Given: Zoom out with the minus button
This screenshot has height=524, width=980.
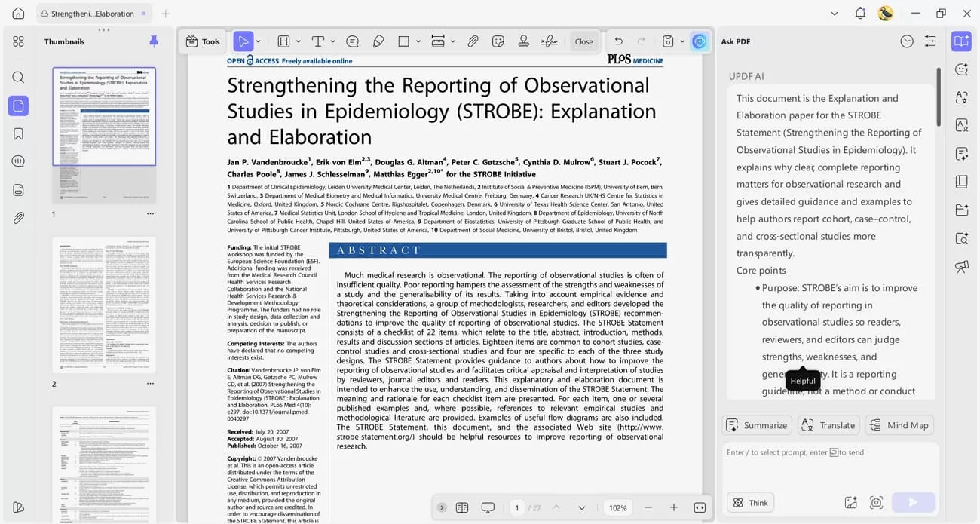Looking at the screenshot, I should [648, 508].
